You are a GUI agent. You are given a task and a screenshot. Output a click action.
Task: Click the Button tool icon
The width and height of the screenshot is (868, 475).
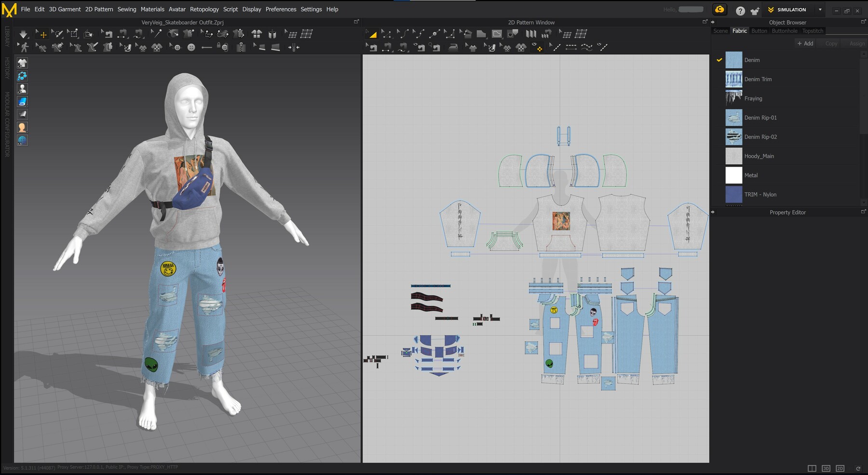pos(191,47)
